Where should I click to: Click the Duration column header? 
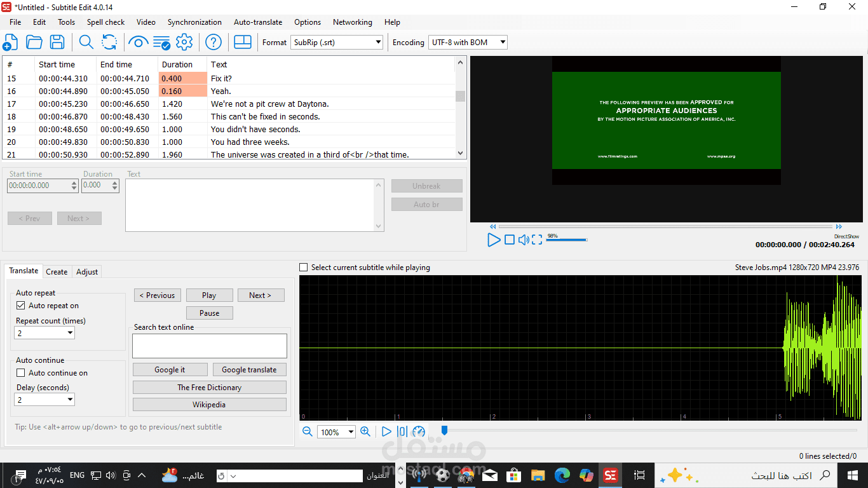182,64
